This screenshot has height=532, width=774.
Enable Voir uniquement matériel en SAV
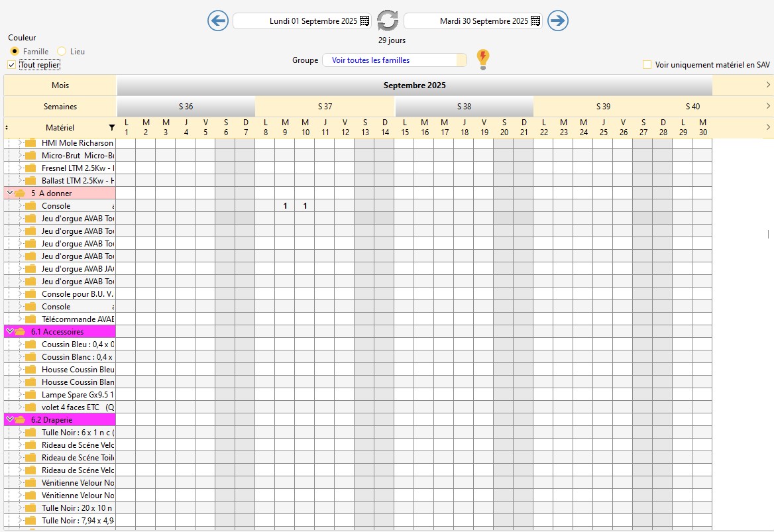pyautogui.click(x=647, y=65)
